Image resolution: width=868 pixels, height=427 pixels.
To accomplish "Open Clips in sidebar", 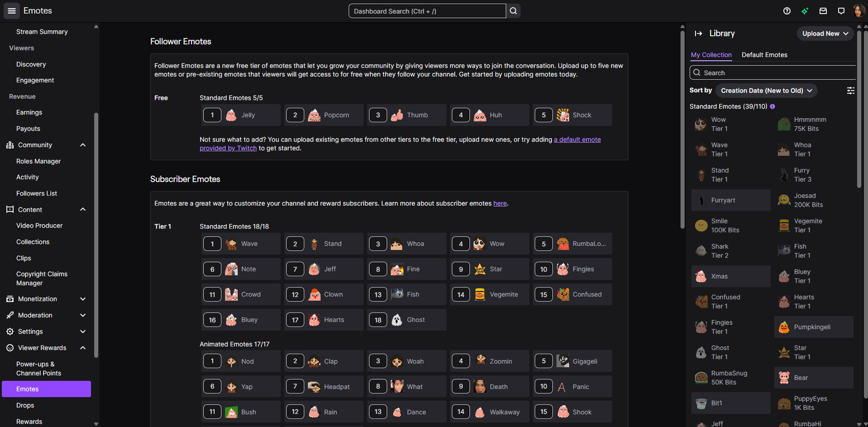I will click(24, 258).
